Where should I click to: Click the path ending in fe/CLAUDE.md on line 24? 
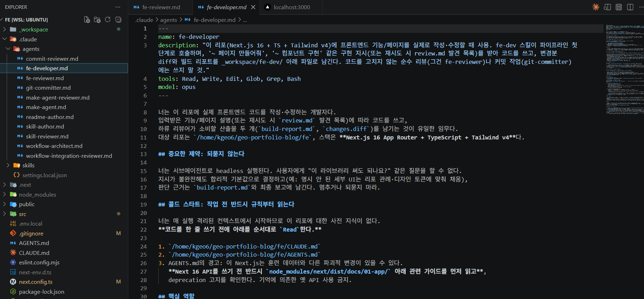pyautogui.click(x=244, y=247)
